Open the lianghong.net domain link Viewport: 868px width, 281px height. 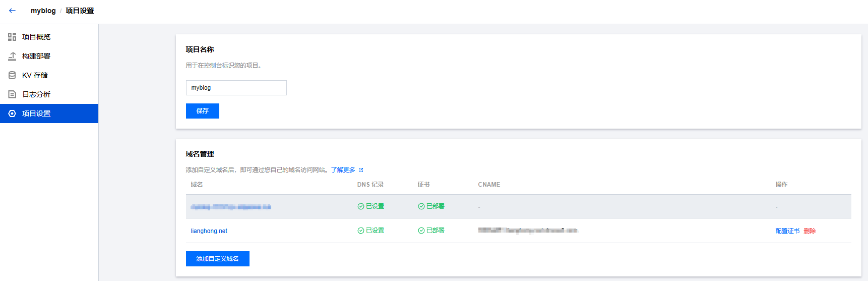point(209,231)
